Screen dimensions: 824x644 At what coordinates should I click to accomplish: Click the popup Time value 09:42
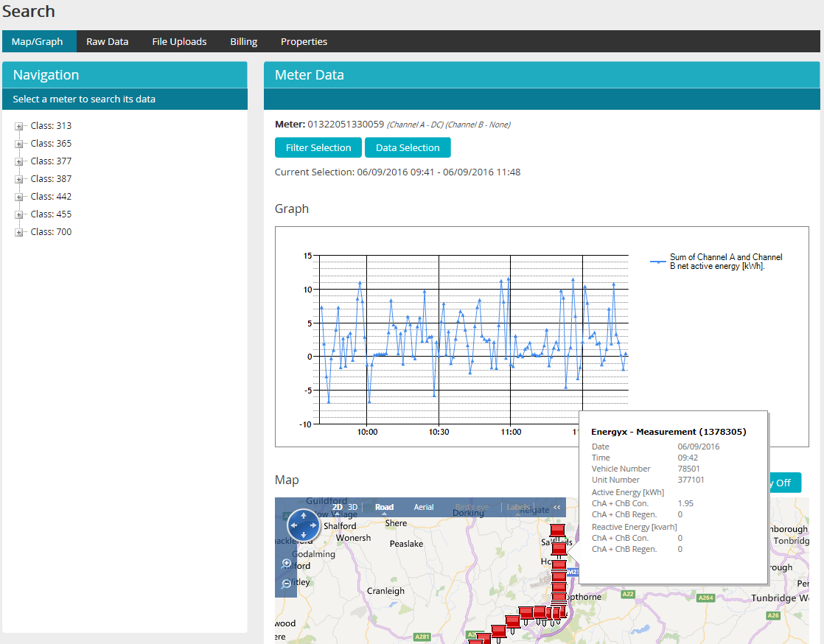point(688,458)
